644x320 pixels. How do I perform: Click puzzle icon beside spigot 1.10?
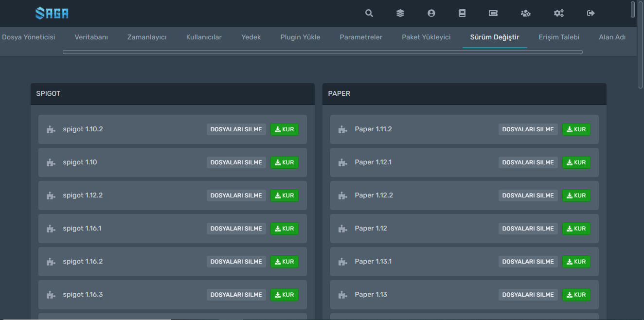[x=51, y=162]
